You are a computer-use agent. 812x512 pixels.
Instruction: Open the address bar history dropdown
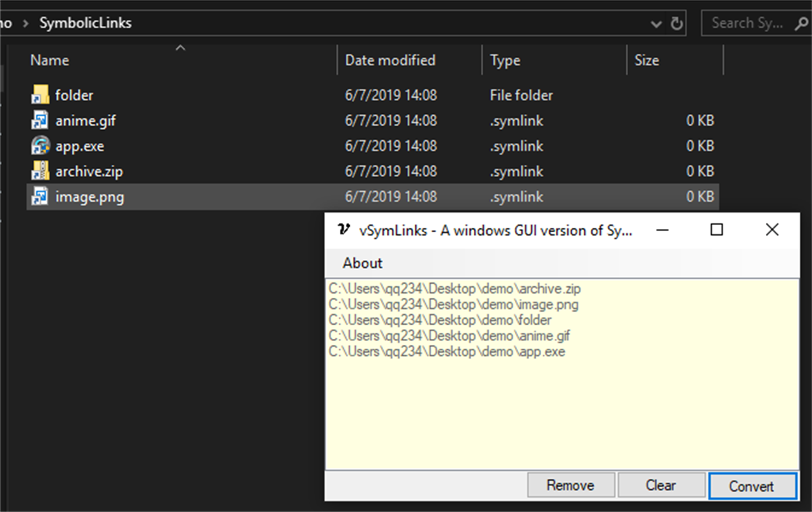click(x=656, y=23)
